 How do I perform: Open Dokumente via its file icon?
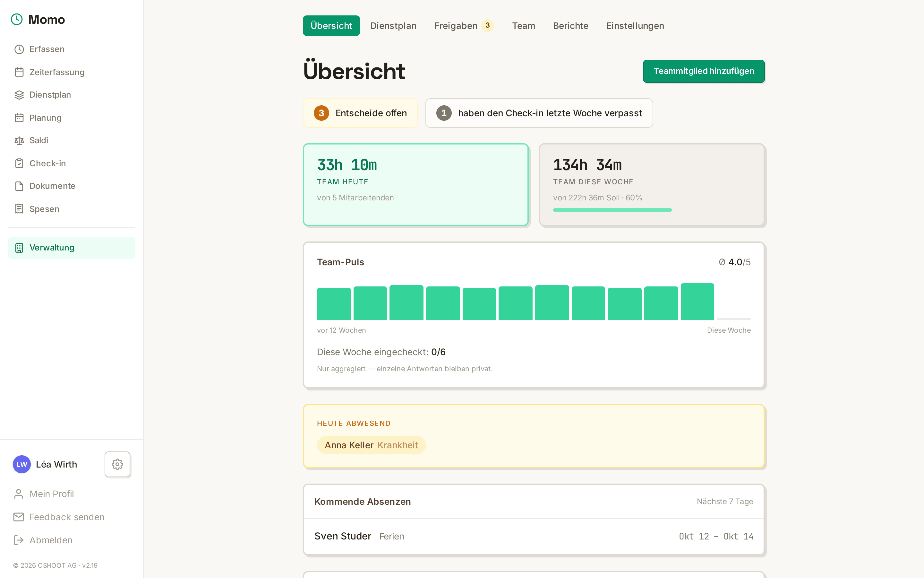pyautogui.click(x=19, y=186)
